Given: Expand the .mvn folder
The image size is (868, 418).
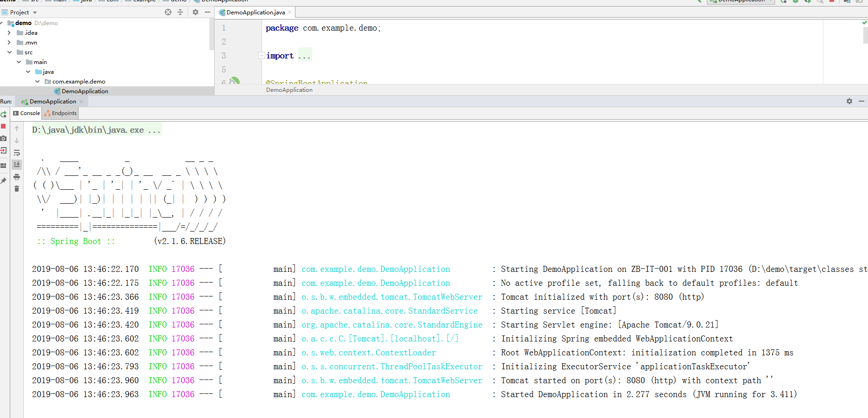Looking at the screenshot, I should tap(9, 42).
